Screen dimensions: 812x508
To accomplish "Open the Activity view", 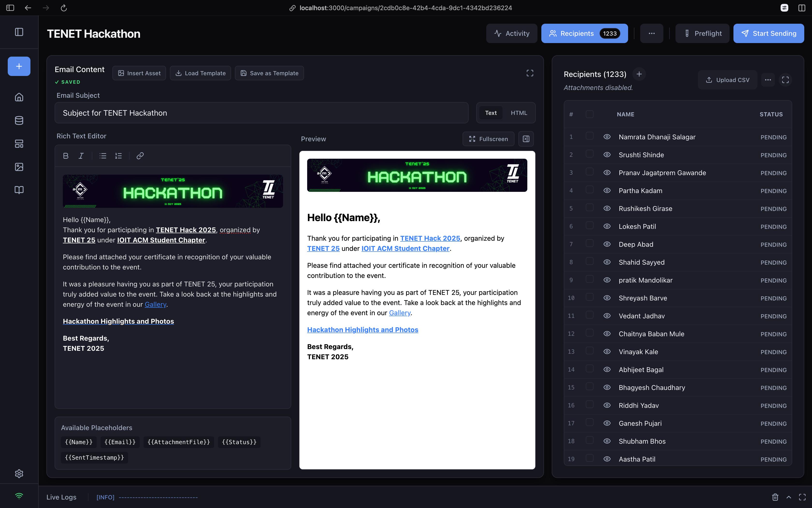I will [512, 33].
